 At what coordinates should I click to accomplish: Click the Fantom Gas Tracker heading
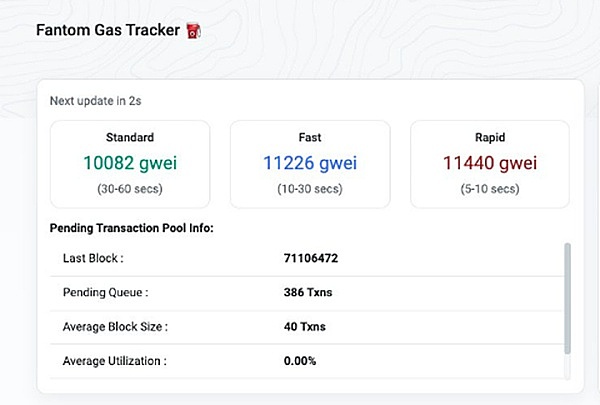pyautogui.click(x=108, y=30)
